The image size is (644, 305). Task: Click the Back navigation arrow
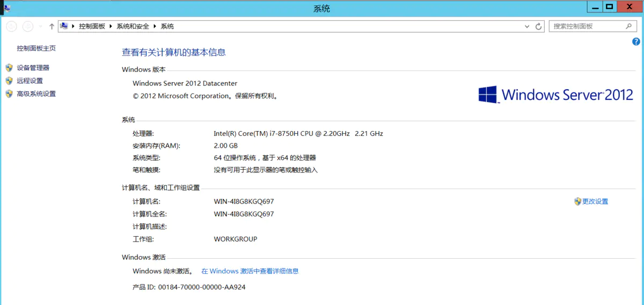[11, 26]
